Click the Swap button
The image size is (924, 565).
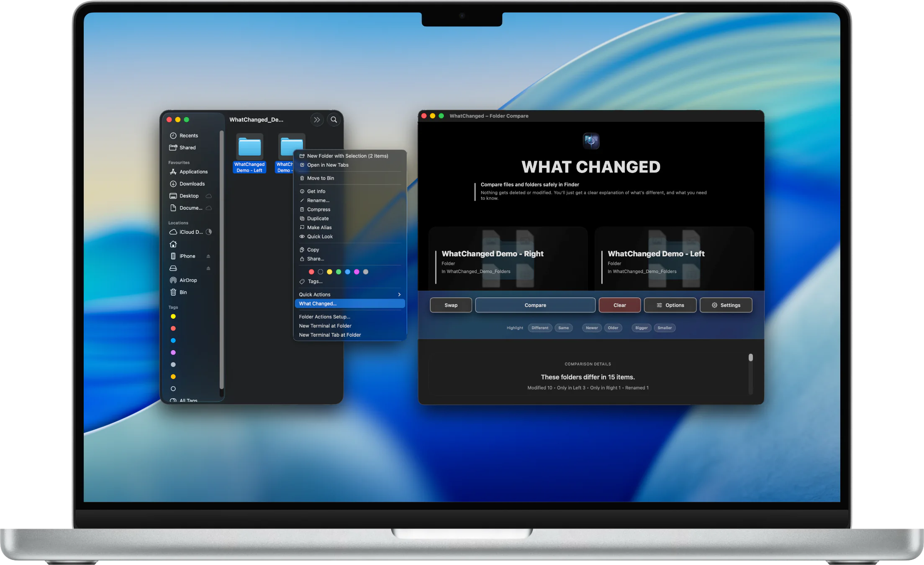(451, 305)
